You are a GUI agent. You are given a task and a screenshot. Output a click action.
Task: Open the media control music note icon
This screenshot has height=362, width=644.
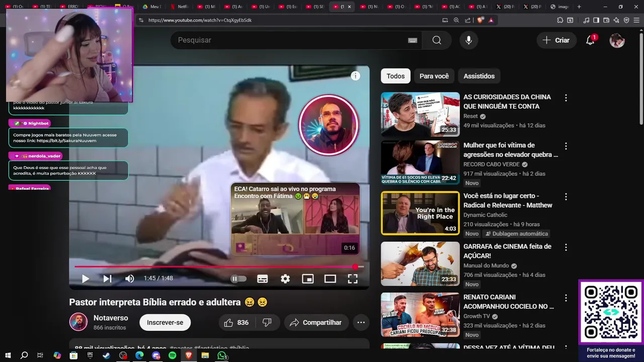(586, 20)
